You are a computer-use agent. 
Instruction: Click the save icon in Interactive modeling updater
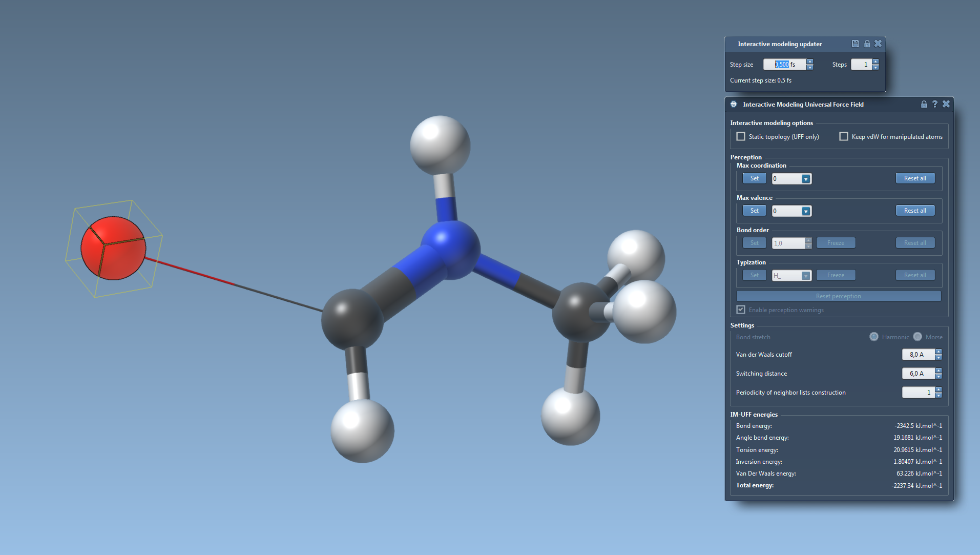pos(855,44)
